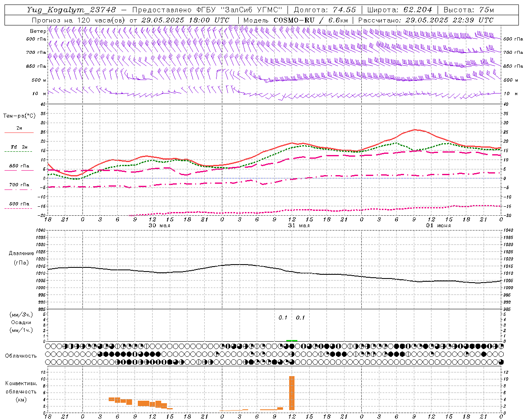
Task: Click the Модель COSMO-RU / 6.6км text
Action: click(x=296, y=20)
